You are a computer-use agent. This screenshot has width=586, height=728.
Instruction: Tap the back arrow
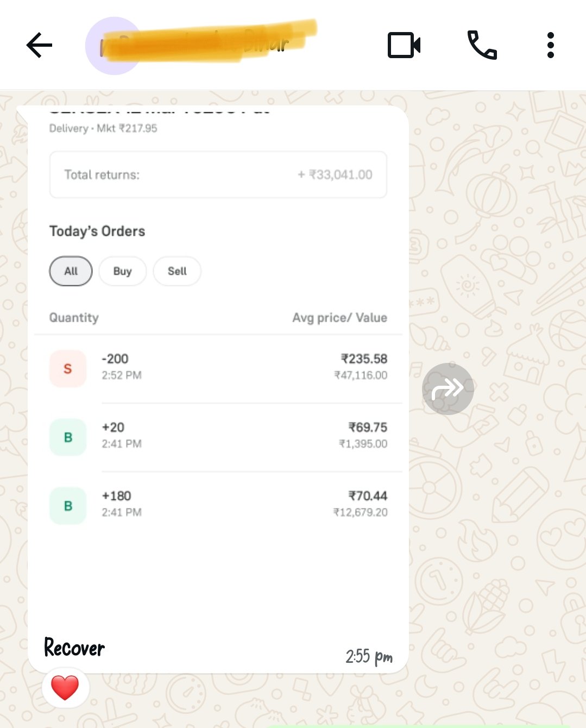(39, 45)
